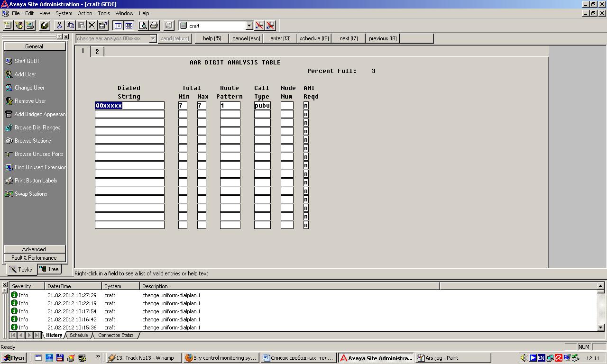The image size is (607, 364).
Task: Expand the Advanced task group
Action: tap(35, 249)
